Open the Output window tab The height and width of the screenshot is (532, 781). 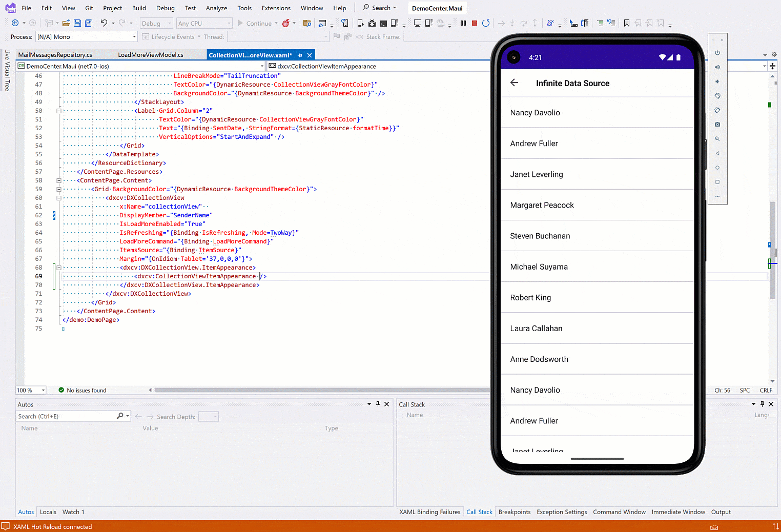point(721,512)
